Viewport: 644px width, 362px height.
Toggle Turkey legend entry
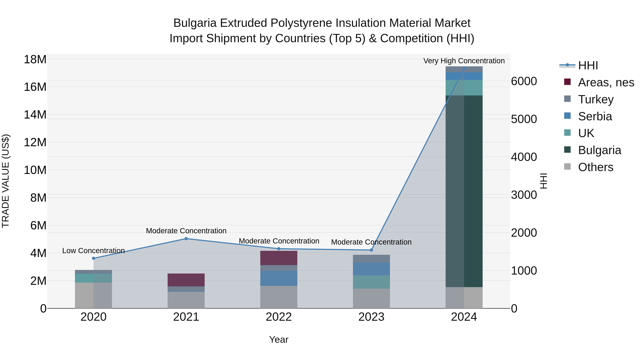pyautogui.click(x=589, y=99)
